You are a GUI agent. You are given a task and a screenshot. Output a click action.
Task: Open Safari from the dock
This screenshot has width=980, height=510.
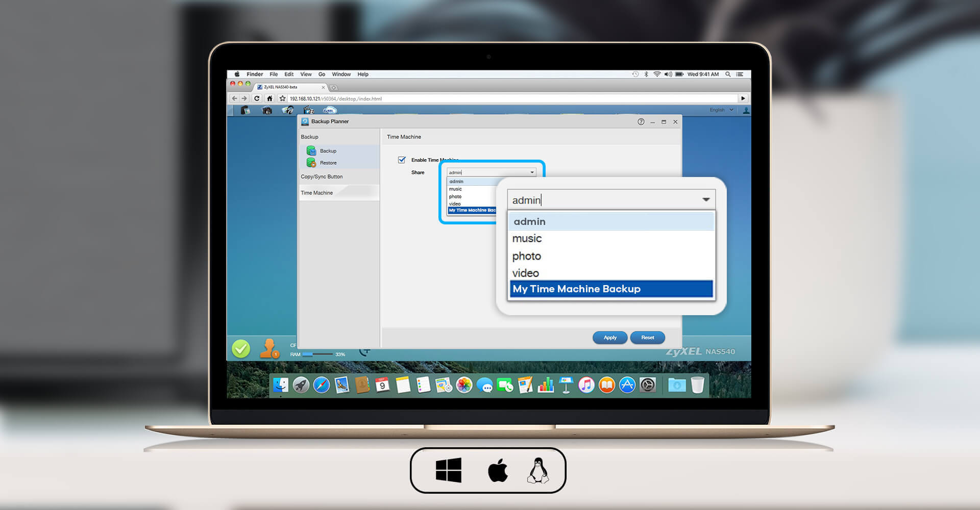point(321,385)
